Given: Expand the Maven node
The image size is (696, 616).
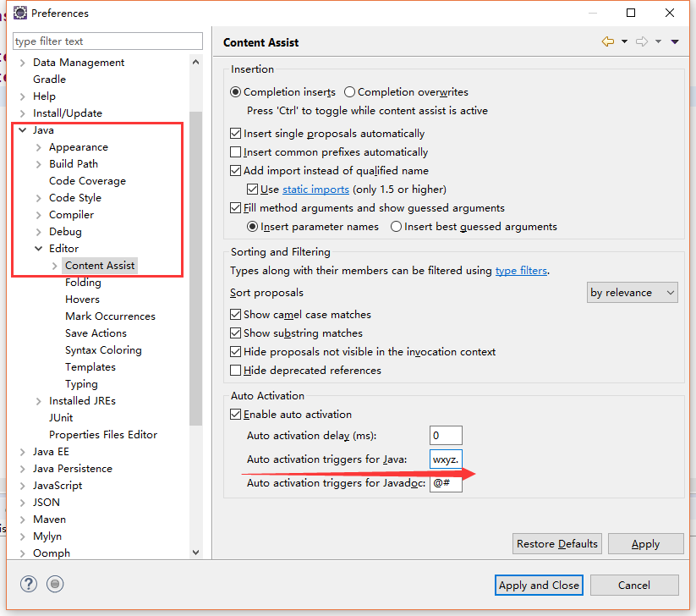Looking at the screenshot, I should click(22, 520).
